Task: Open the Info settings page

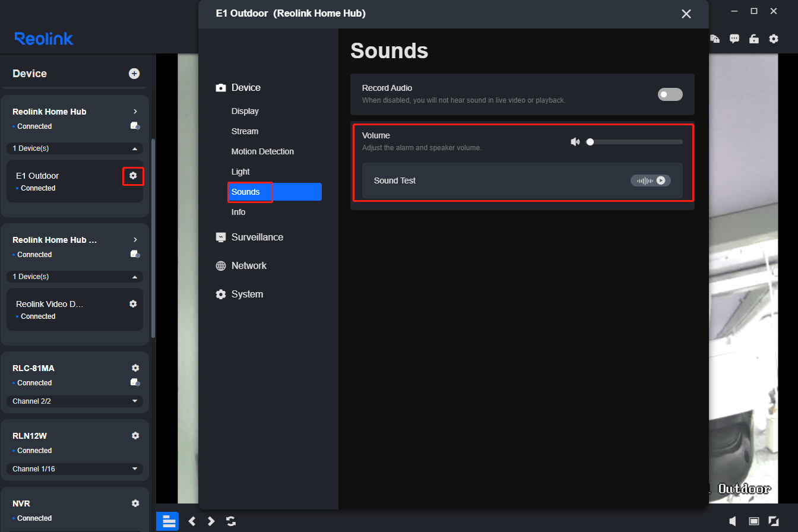Action: point(238,212)
